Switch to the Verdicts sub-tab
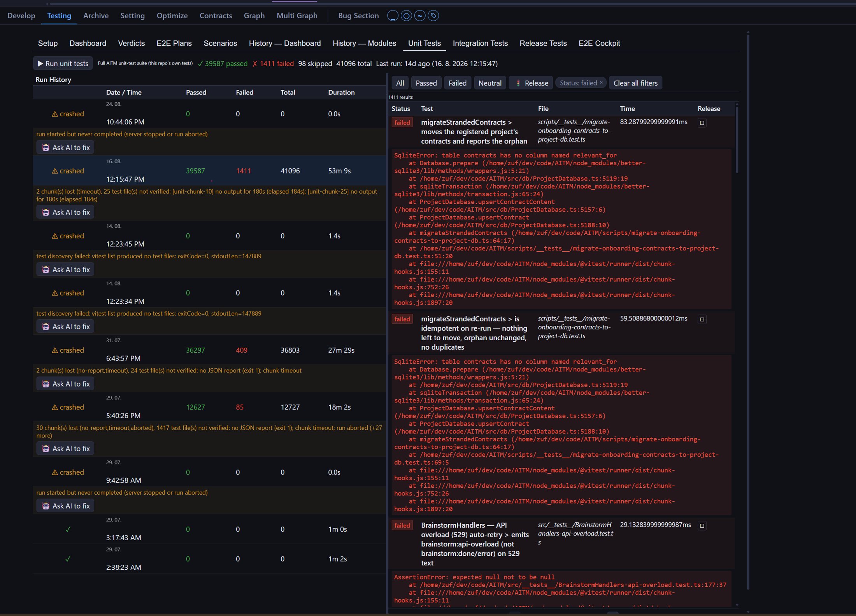 pos(131,43)
